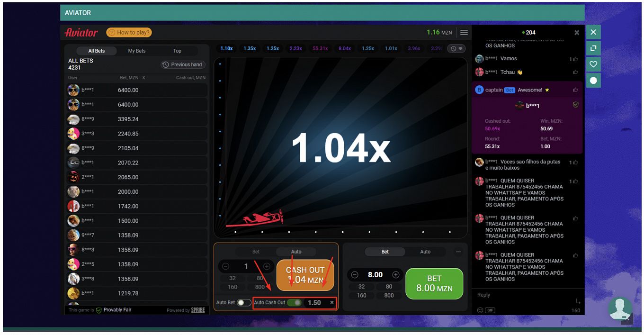Click the chat Reply input field
644x335 pixels.
pyautogui.click(x=521, y=295)
